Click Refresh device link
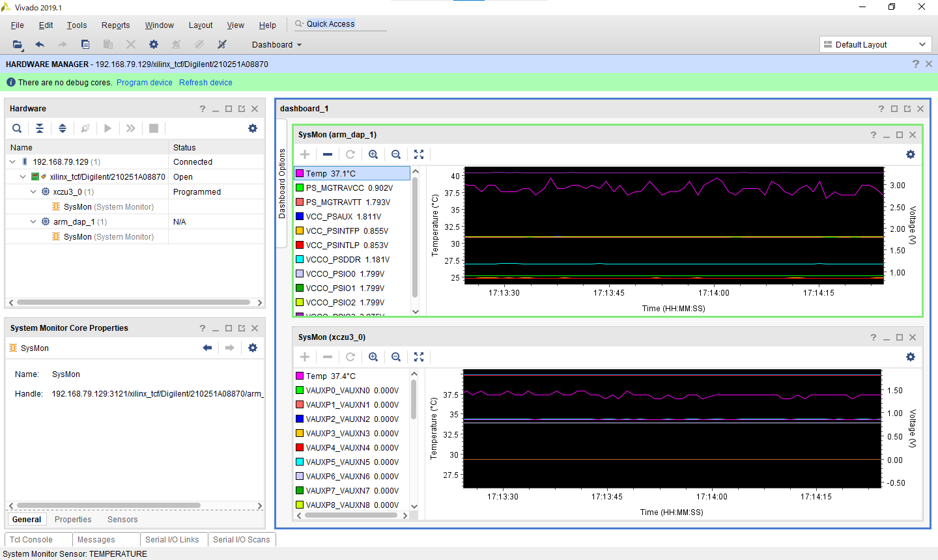938x560 pixels. (x=206, y=83)
